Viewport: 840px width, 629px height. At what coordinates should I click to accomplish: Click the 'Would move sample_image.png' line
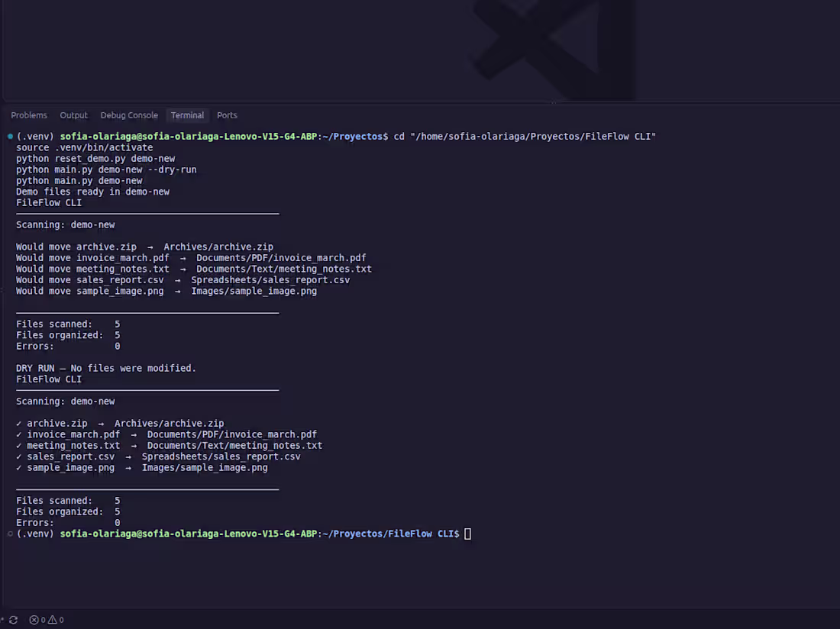(x=166, y=291)
